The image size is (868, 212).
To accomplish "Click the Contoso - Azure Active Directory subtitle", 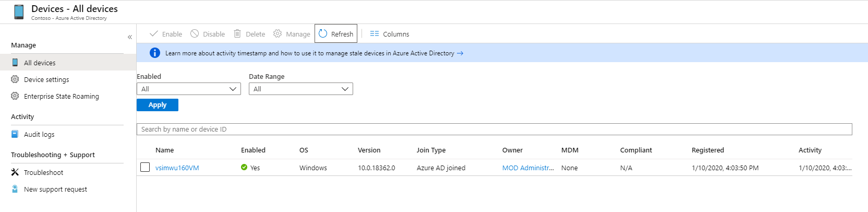I will coord(69,18).
